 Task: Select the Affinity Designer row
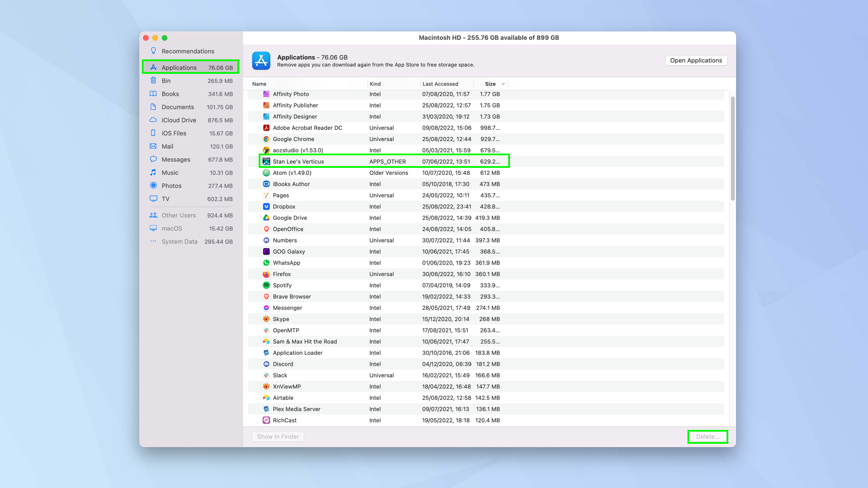pos(486,116)
